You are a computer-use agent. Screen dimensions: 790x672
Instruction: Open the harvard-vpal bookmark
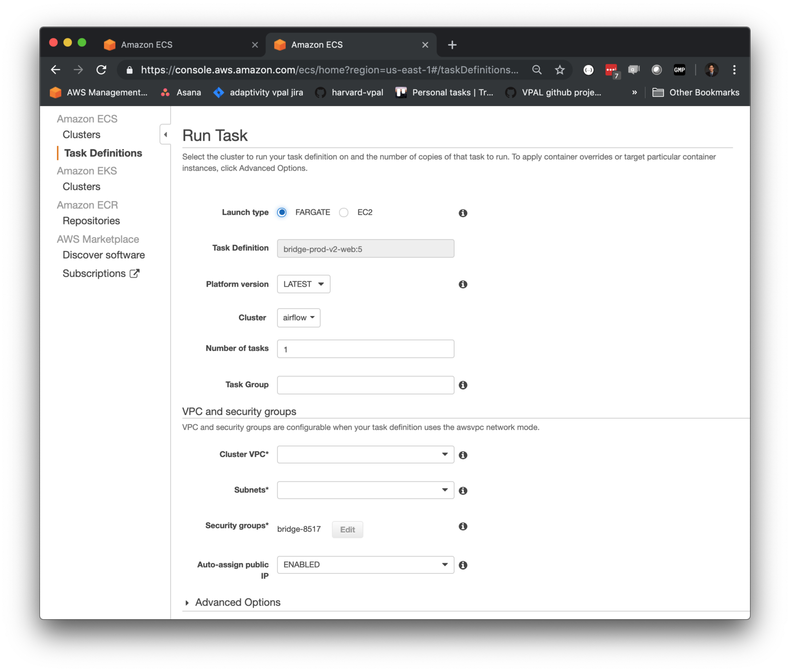pos(349,93)
